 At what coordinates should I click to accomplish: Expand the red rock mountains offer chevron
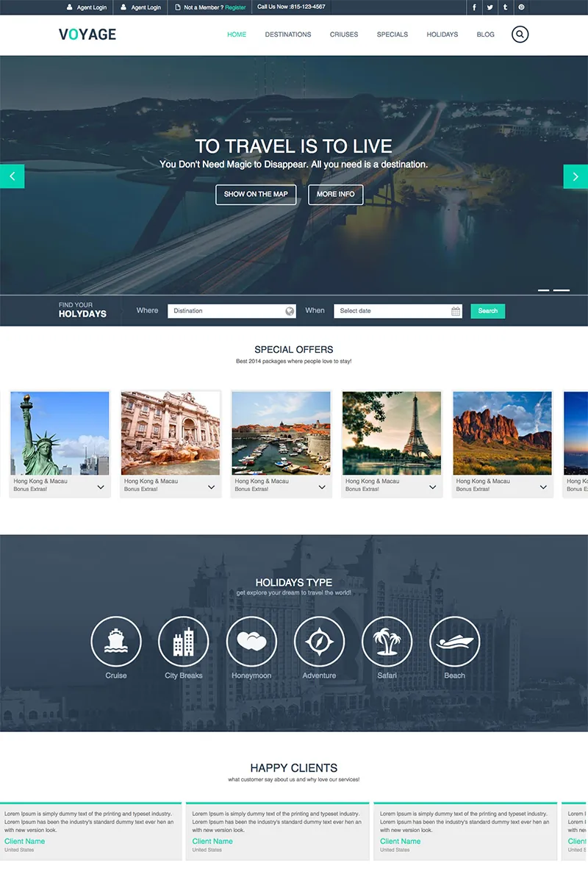[x=543, y=487]
